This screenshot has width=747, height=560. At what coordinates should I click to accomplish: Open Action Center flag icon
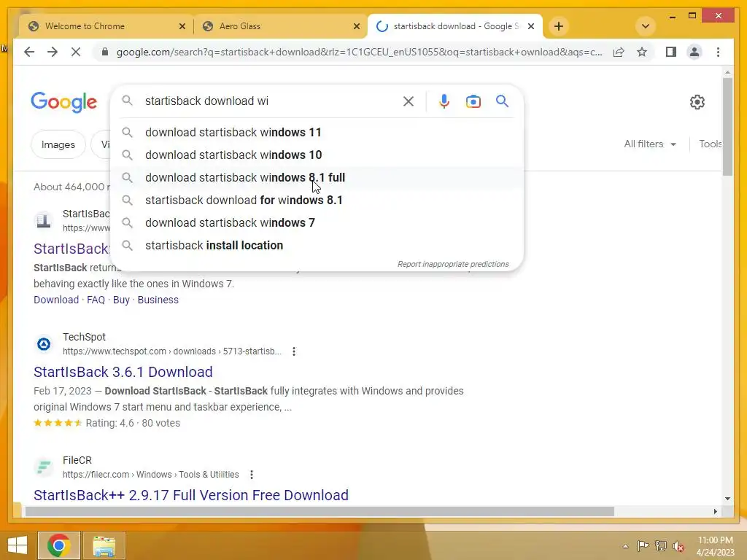coord(643,545)
